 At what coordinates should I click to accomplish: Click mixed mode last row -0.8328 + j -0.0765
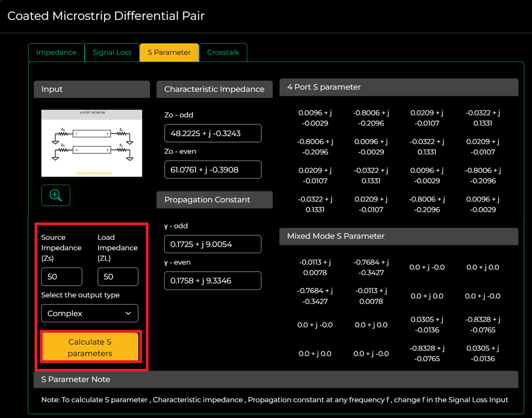[427, 354]
